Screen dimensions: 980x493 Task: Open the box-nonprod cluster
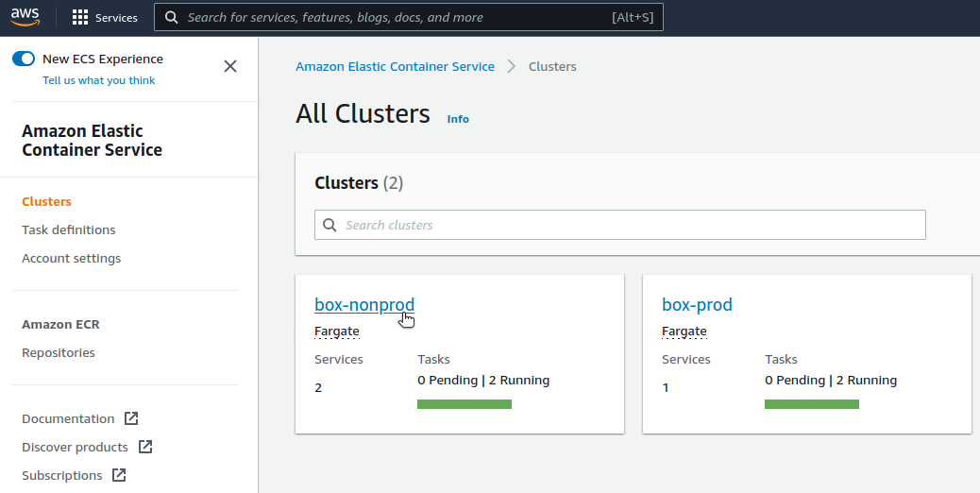pyautogui.click(x=364, y=304)
